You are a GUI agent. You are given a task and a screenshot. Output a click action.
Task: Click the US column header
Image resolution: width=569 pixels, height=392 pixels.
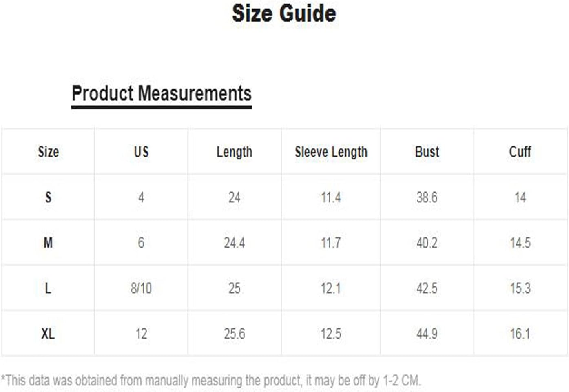141,152
